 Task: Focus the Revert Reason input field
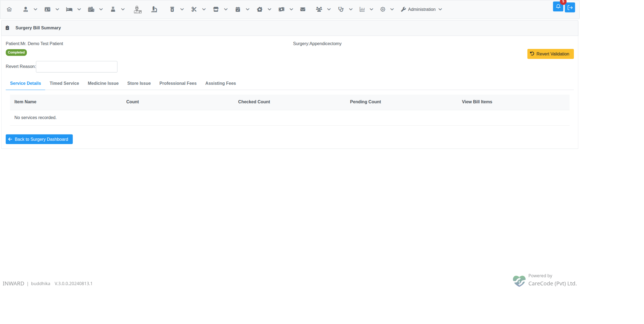click(77, 67)
